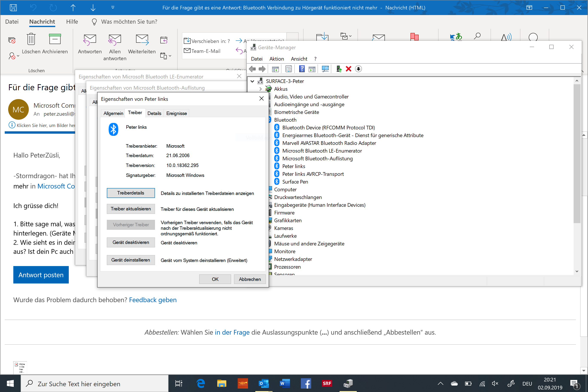This screenshot has height=392, width=588.
Task: Collapse the SURFACE-3-Peter tree node
Action: coord(252,81)
